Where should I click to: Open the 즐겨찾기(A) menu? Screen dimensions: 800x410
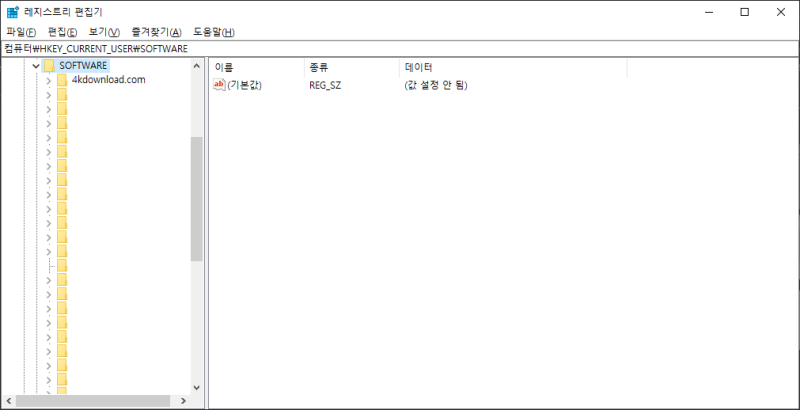point(156,32)
